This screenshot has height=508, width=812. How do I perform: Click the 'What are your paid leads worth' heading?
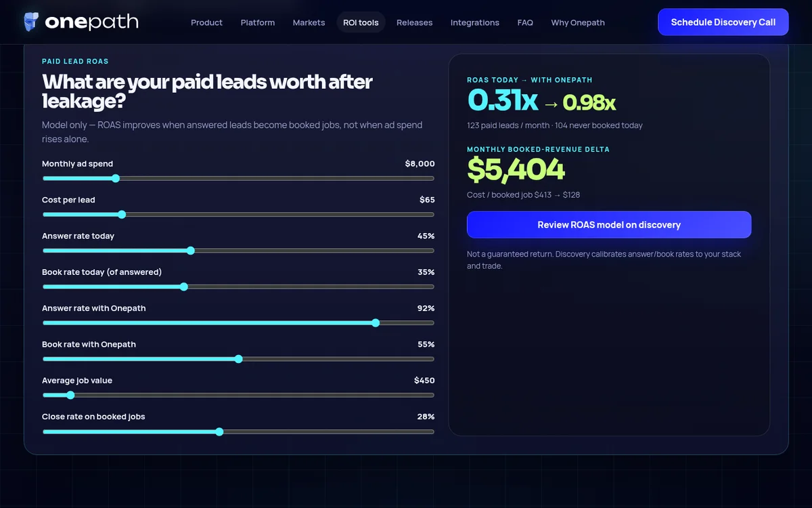pos(207,91)
